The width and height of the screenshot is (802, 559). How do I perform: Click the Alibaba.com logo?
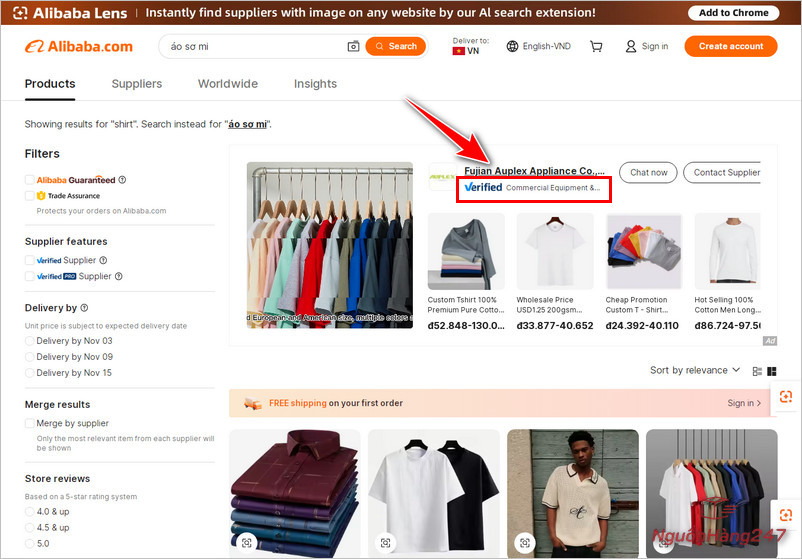pyautogui.click(x=79, y=47)
